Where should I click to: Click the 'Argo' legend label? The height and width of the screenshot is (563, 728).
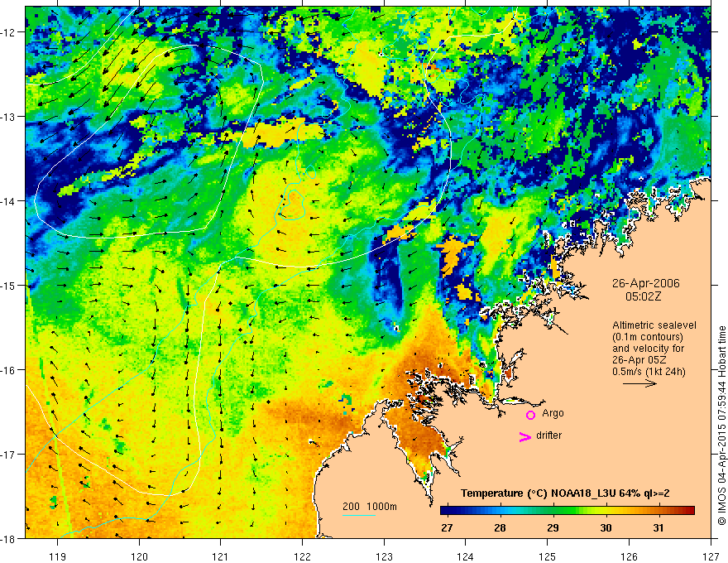point(553,413)
